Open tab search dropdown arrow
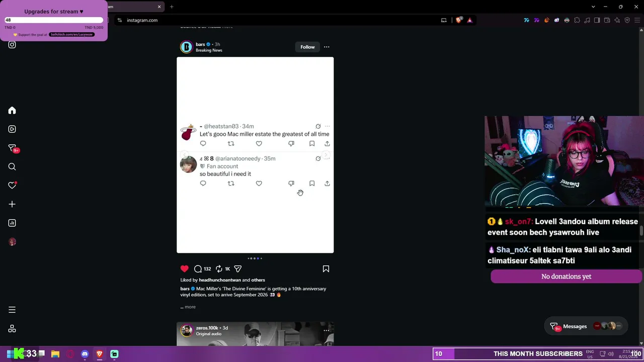 593,7
